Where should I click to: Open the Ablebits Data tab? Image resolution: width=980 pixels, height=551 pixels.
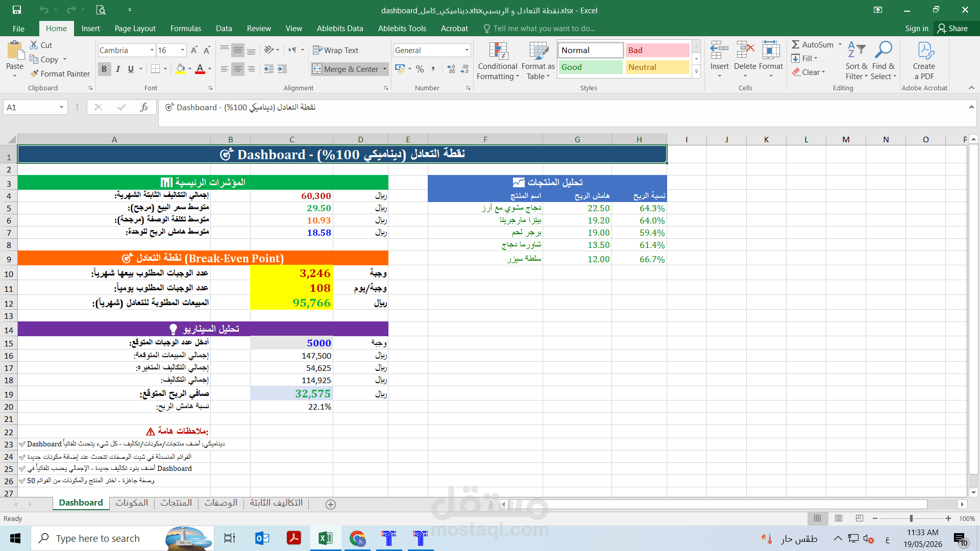[340, 29]
